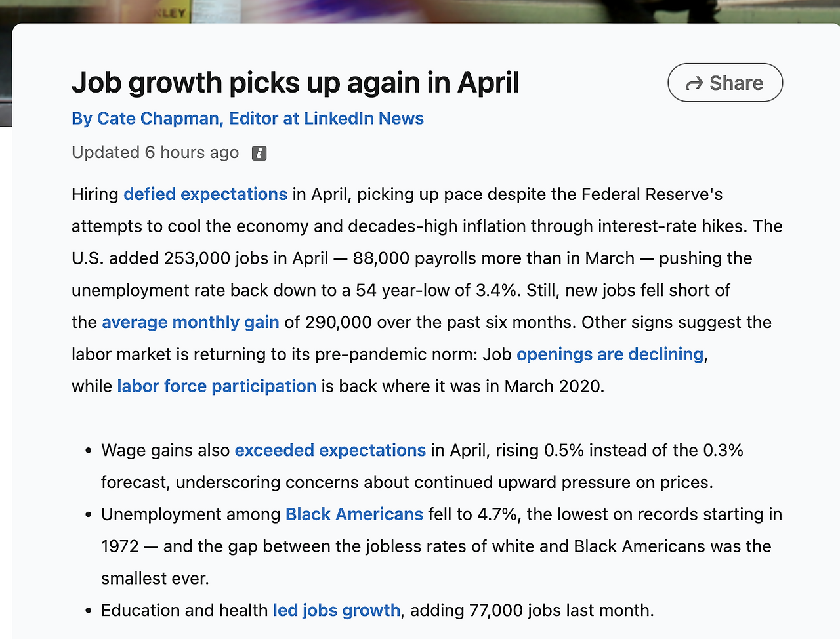Click the first bullet about wage gains
Screen dimensions: 840x639
pyautogui.click(x=422, y=466)
